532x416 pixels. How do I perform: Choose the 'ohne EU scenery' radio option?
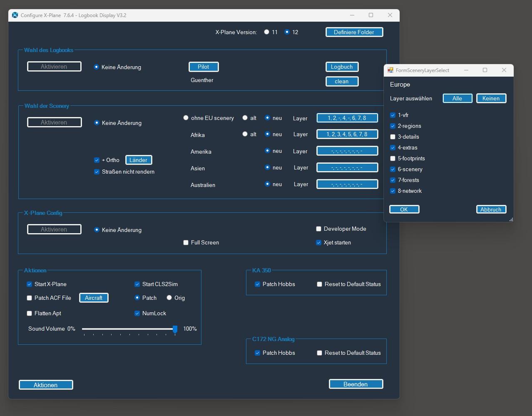click(x=186, y=118)
